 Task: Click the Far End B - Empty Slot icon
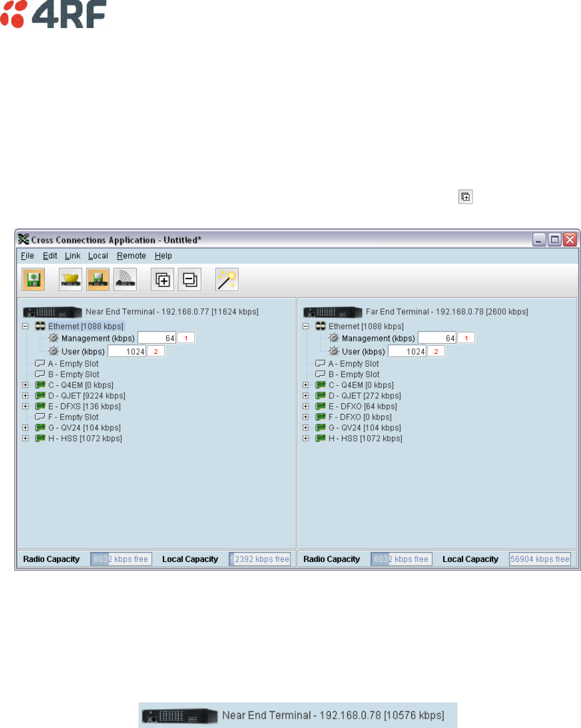(321, 374)
